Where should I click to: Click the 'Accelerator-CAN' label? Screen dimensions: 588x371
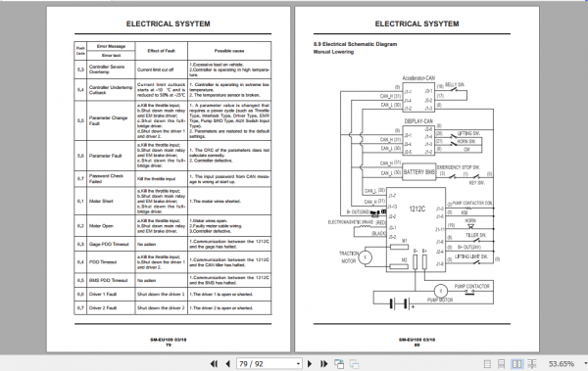[x=418, y=78]
